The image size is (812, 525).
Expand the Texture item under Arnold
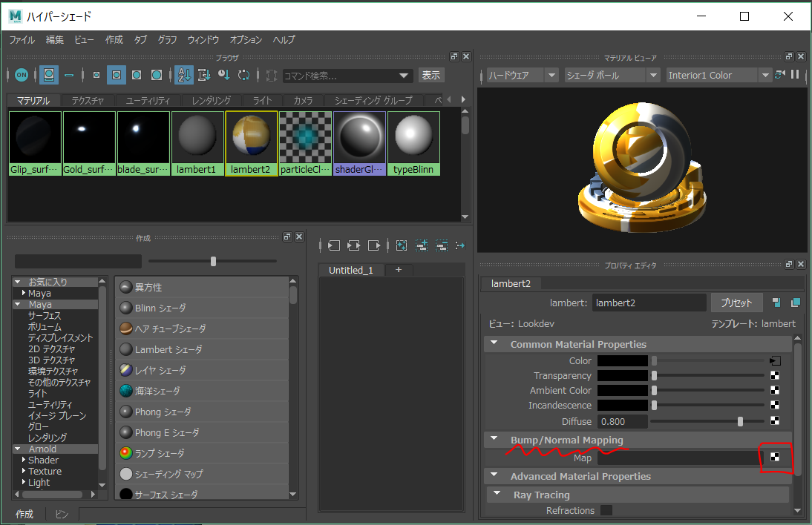pos(23,471)
